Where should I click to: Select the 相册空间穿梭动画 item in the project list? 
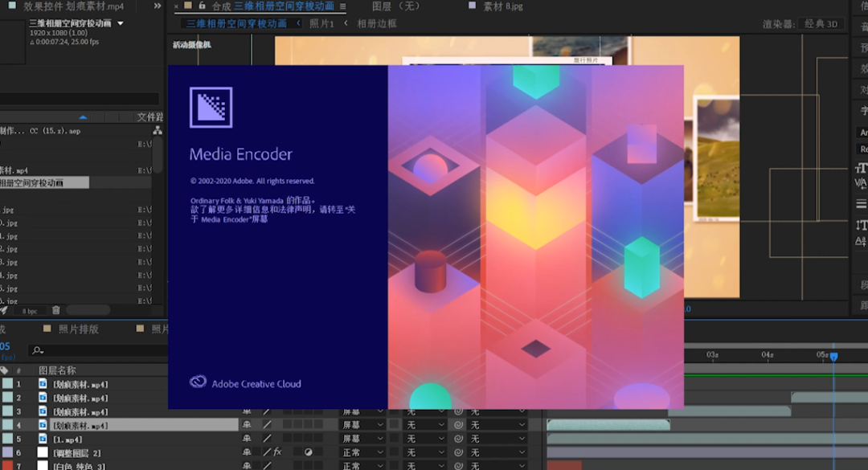click(44, 182)
